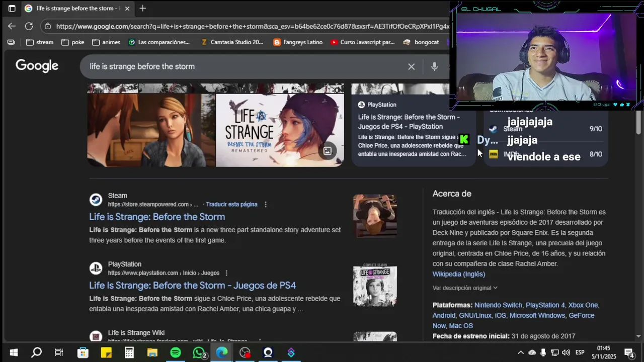This screenshot has width=644, height=362.
Task: Click 'Traducir esta página' link
Action: (x=231, y=205)
